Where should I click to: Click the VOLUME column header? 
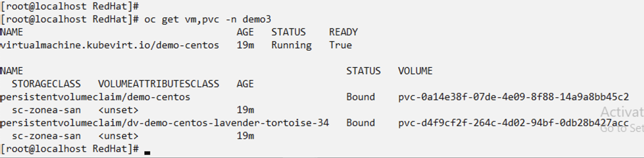click(x=415, y=71)
